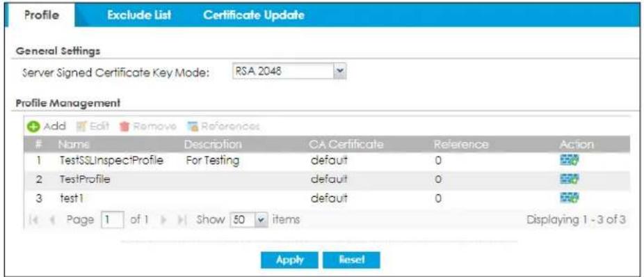
Task: Click default CA certificate in TestProfile row
Action: pyautogui.click(x=329, y=180)
